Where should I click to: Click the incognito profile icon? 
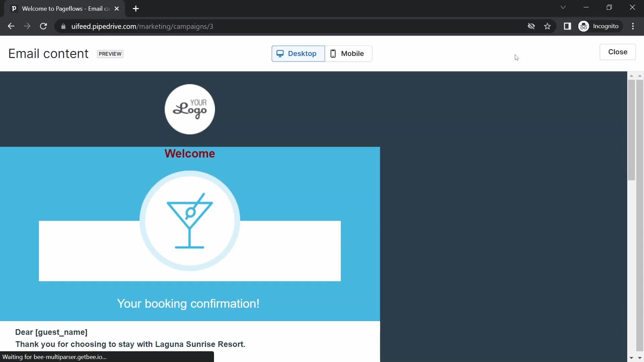pos(584,26)
